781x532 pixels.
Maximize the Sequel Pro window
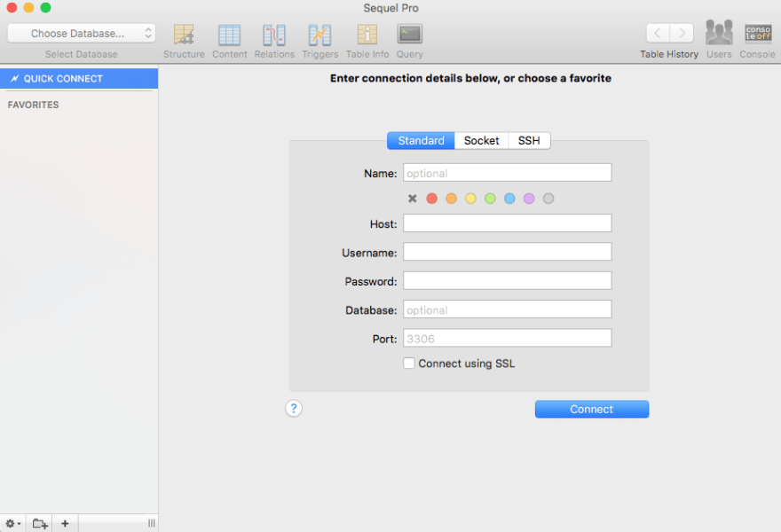[x=45, y=7]
